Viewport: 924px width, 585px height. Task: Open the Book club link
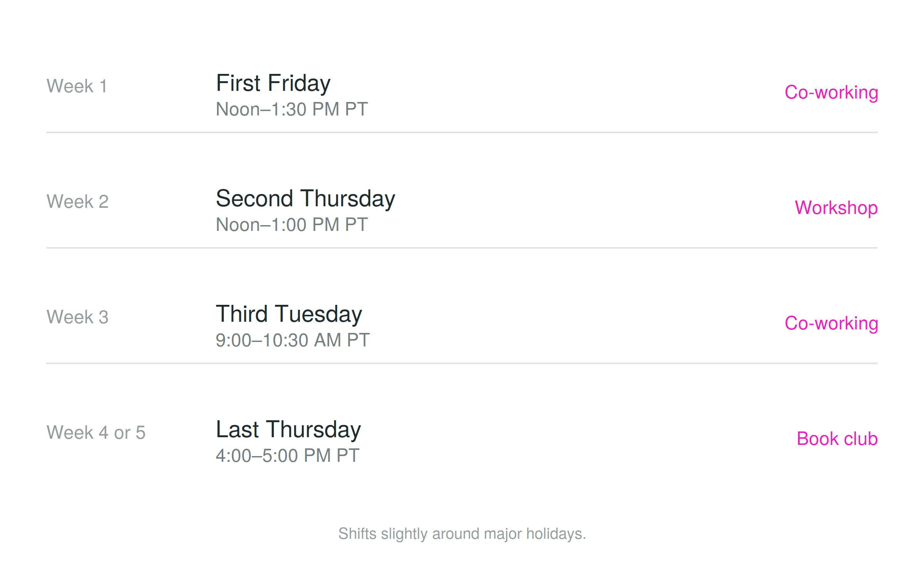837,439
